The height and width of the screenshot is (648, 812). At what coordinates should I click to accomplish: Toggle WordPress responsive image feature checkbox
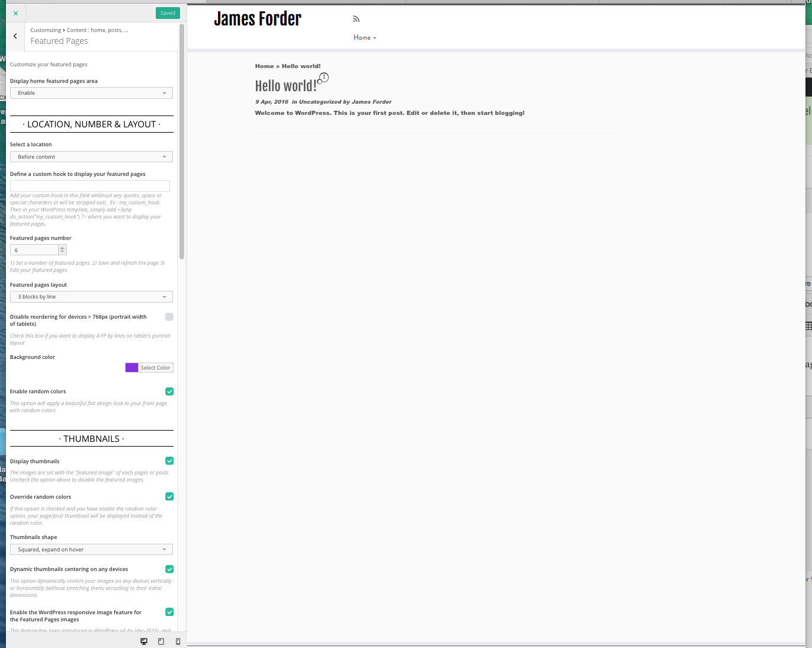[x=169, y=612]
